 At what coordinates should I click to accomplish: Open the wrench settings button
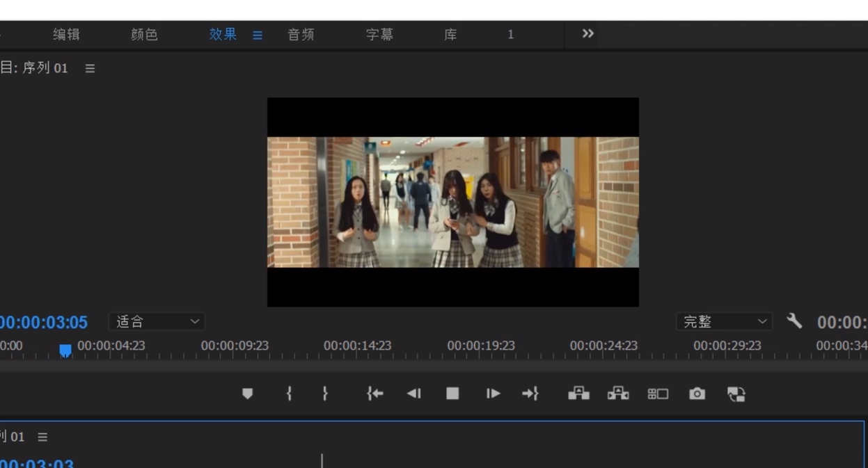pyautogui.click(x=794, y=321)
